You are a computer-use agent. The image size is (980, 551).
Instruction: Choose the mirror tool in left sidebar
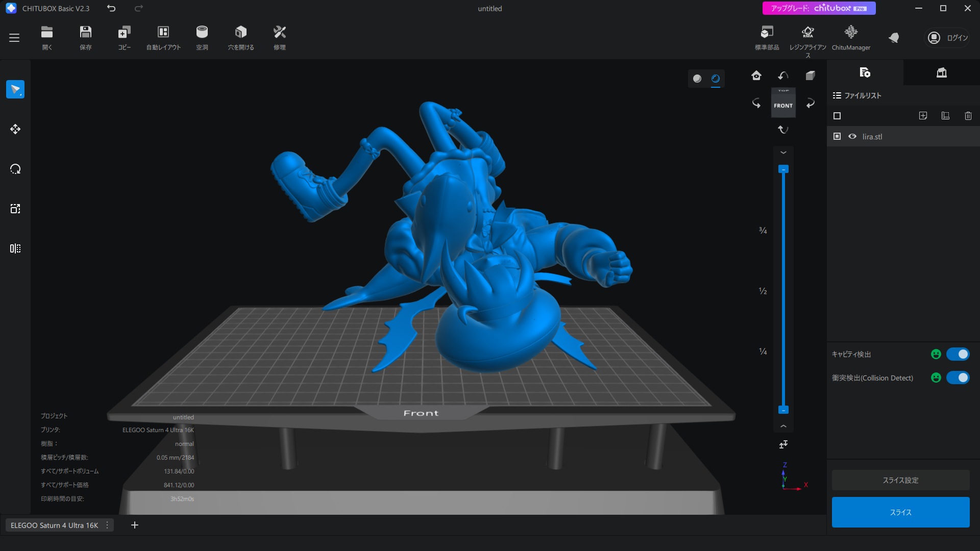click(15, 248)
